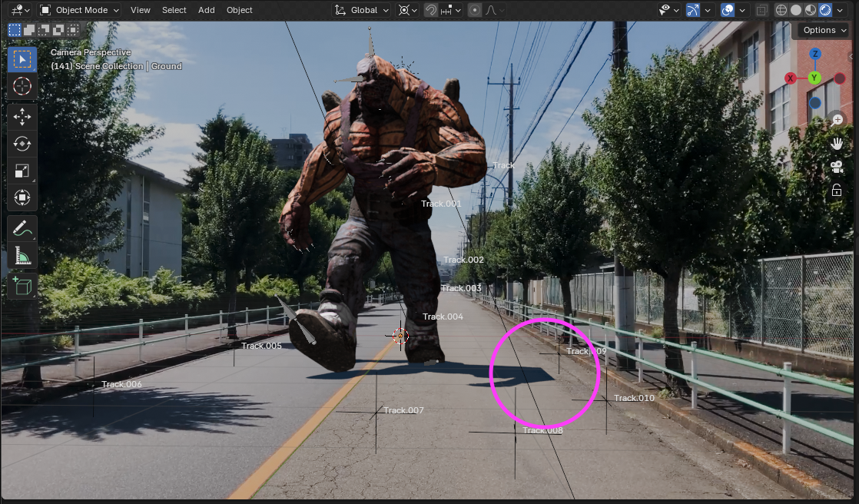Select the Select Box tool

click(22, 59)
